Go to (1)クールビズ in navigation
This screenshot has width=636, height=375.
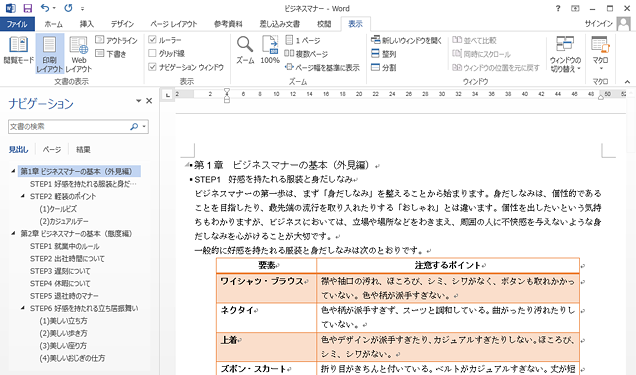pos(58,209)
